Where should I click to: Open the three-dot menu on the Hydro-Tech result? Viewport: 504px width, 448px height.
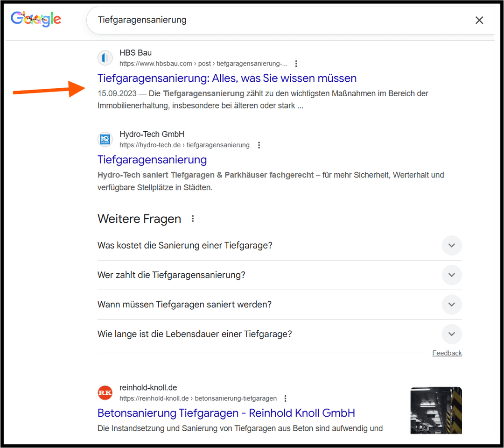259,145
